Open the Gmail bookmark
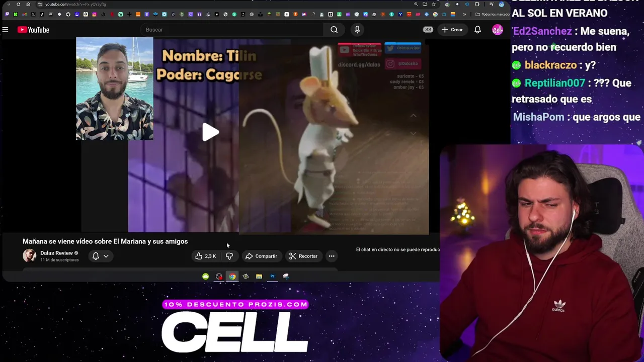This screenshot has height=362, width=644. click(x=24, y=14)
